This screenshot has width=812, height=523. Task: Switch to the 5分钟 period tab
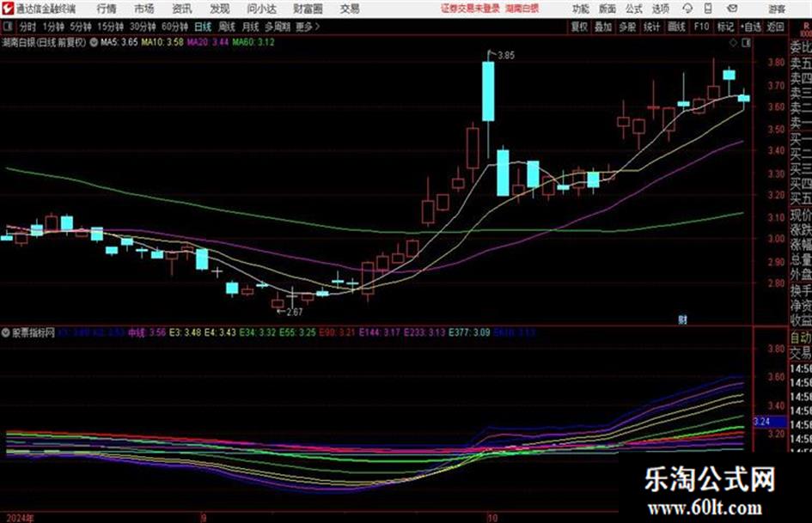pos(80,27)
